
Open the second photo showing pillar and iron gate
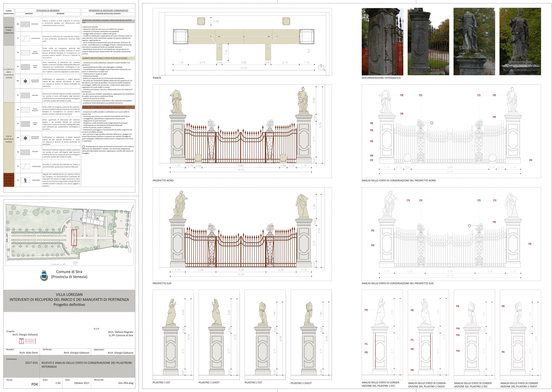click(x=428, y=42)
